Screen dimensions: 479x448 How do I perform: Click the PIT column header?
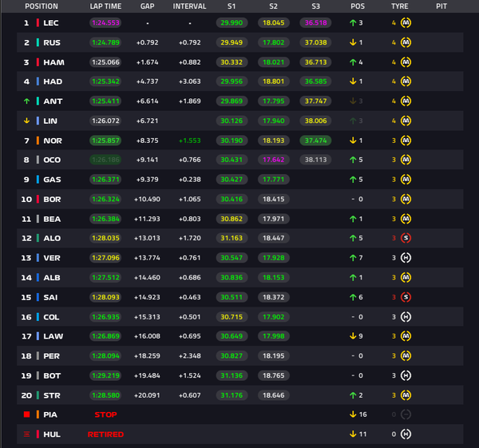click(441, 6)
